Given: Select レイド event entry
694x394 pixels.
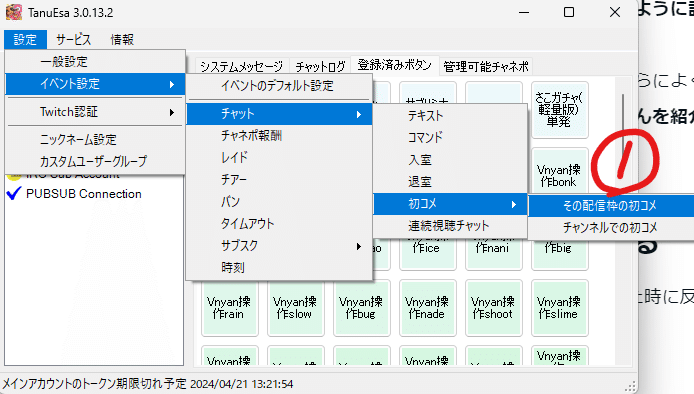Looking at the screenshot, I should click(x=279, y=157).
